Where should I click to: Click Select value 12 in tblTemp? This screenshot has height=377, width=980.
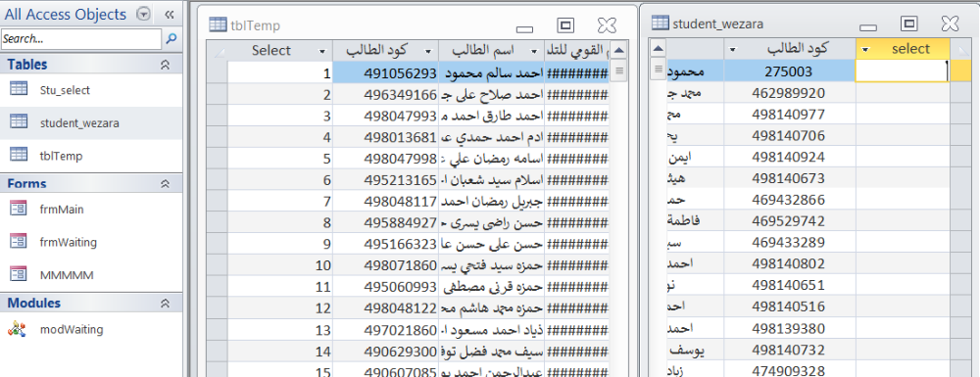(x=279, y=308)
